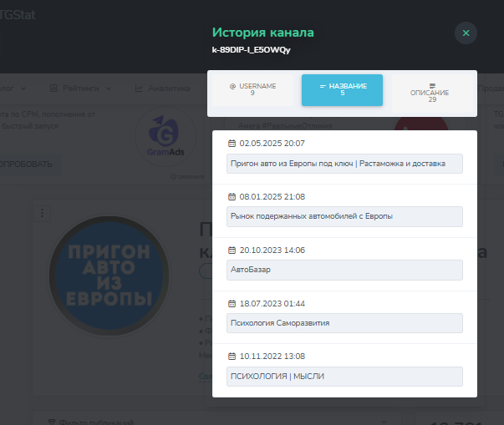Click the ПОПРОБОВАТЬ button
The width and height of the screenshot is (504, 425).
27,164
